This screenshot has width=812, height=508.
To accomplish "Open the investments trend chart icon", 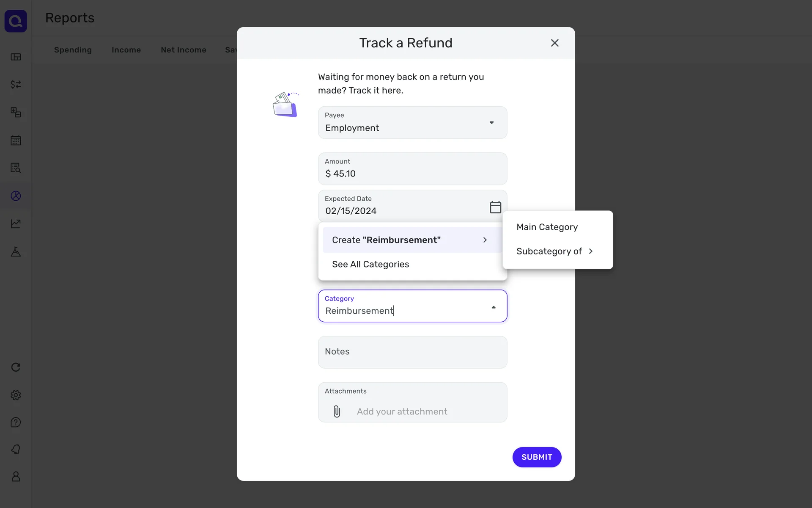I will click(16, 224).
